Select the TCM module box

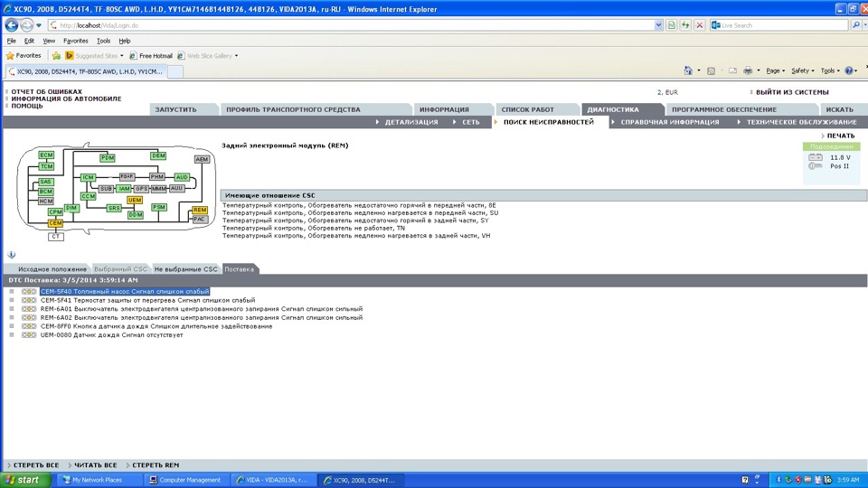[x=46, y=166]
